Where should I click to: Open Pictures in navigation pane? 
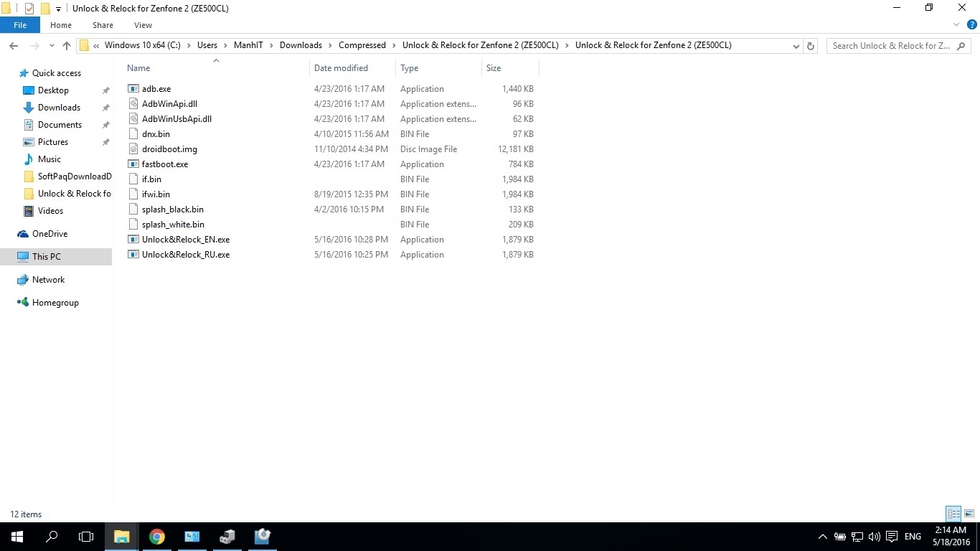point(53,142)
